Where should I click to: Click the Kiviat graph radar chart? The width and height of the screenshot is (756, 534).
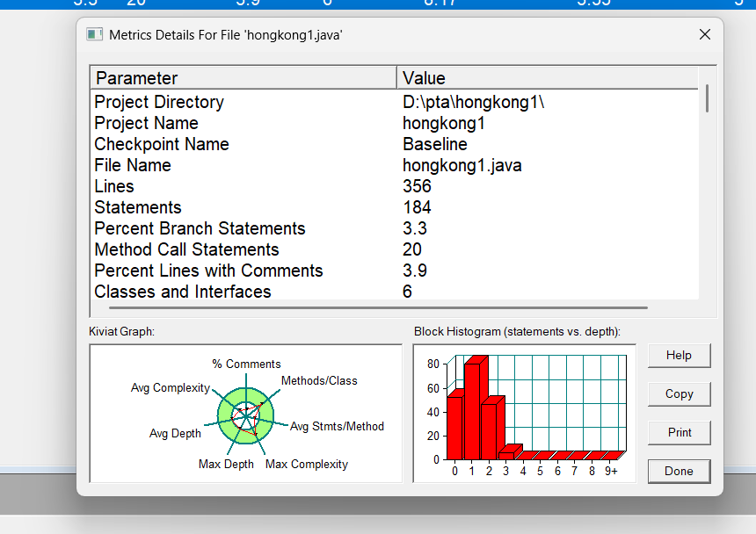[x=246, y=415]
